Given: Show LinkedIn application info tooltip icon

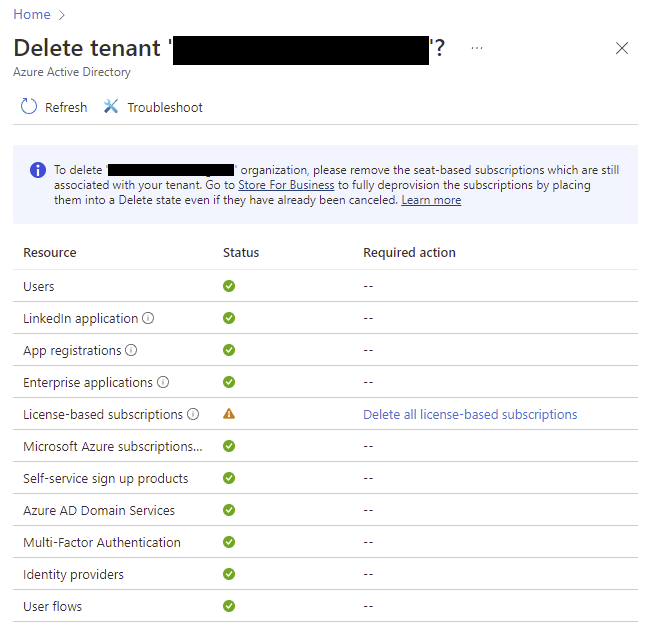Looking at the screenshot, I should pyautogui.click(x=148, y=318).
